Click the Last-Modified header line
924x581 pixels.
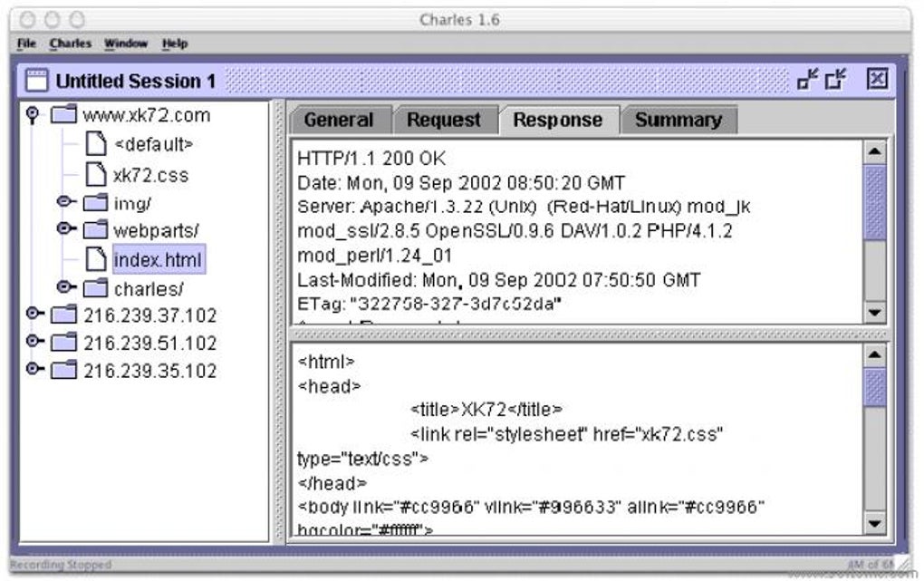(498, 279)
